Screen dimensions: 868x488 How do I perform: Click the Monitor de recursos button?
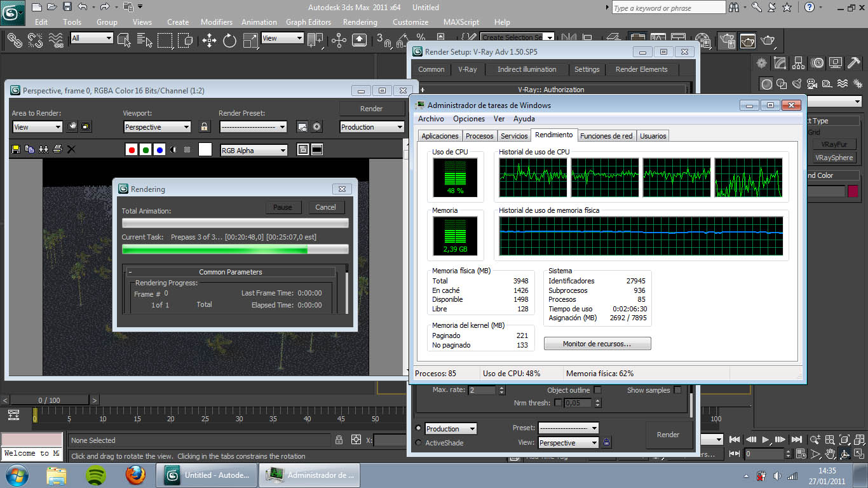click(x=597, y=344)
